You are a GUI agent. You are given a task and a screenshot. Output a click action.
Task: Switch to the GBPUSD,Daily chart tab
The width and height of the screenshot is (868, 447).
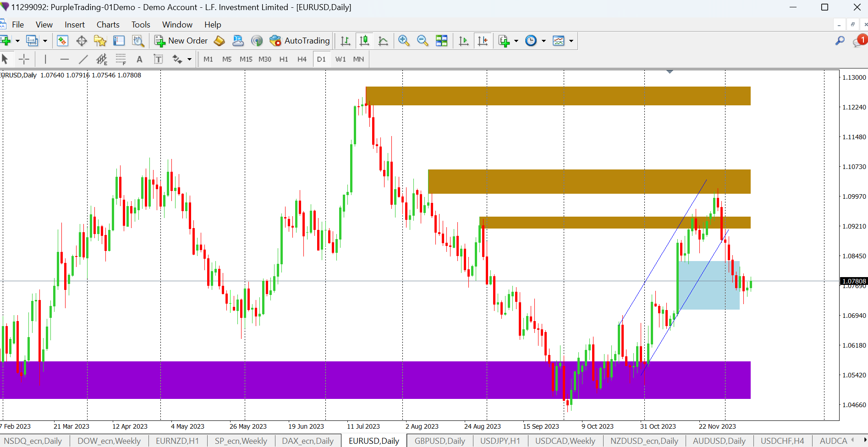[x=439, y=441]
